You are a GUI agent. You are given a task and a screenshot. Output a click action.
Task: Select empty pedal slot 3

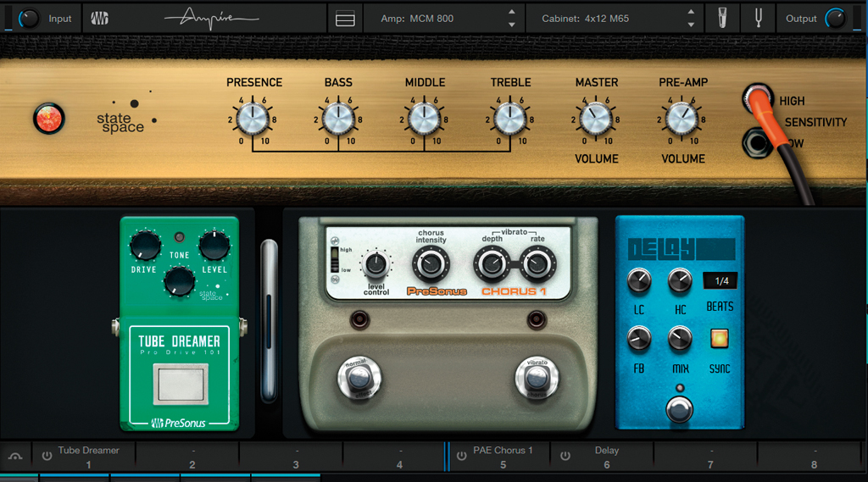point(292,457)
